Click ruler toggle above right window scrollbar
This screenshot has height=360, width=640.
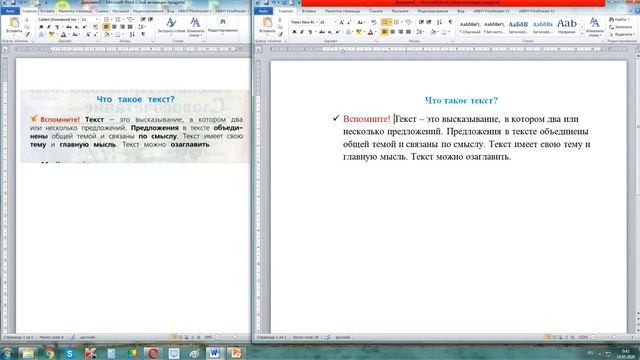pos(637,50)
